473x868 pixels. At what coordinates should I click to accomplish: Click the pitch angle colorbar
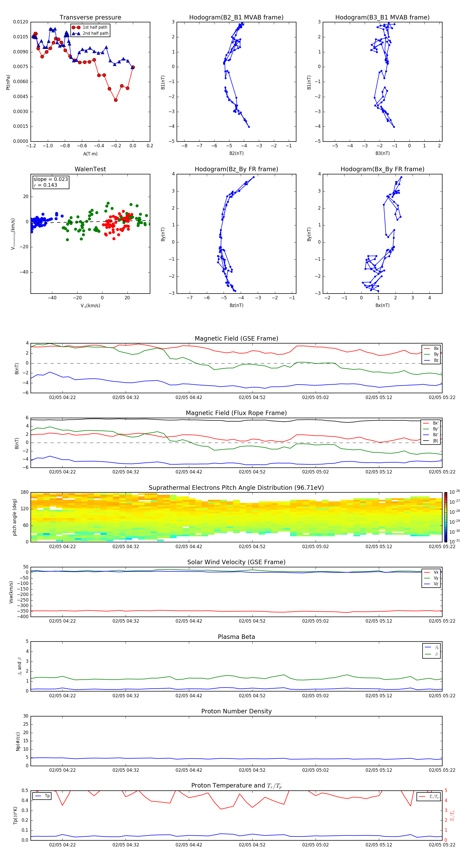point(446,517)
